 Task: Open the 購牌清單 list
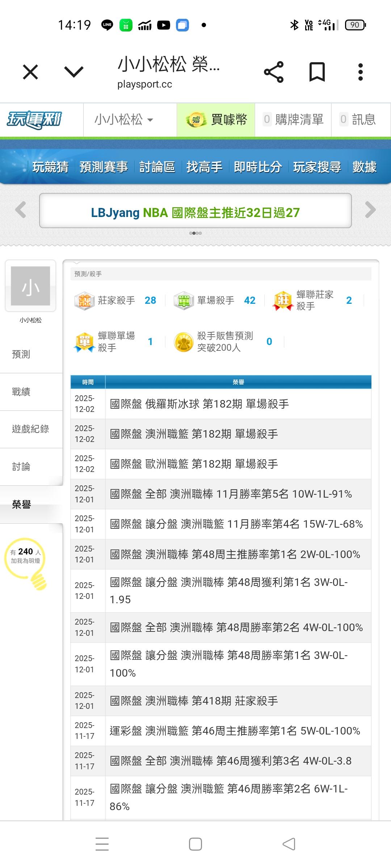click(293, 120)
